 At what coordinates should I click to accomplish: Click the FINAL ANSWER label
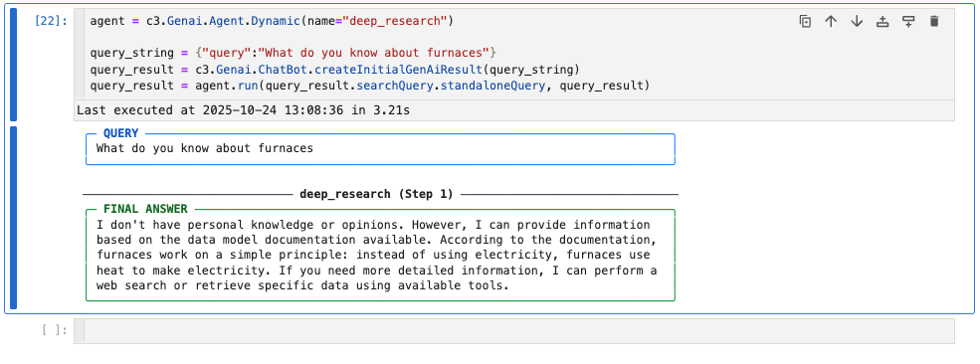145,209
